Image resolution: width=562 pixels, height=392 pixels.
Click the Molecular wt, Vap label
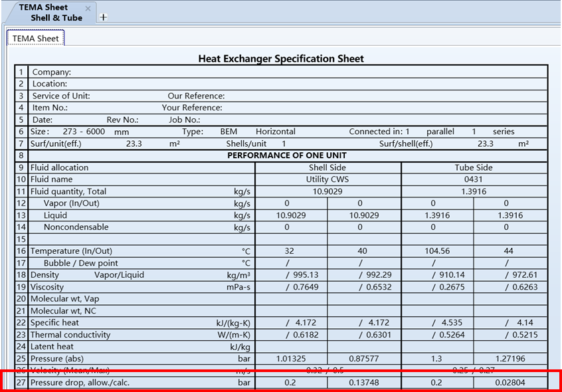65,299
